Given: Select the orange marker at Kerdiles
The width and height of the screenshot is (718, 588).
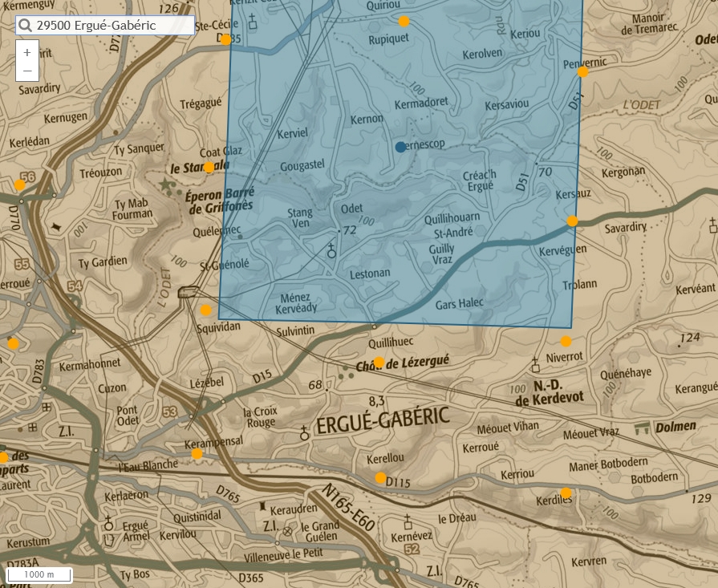Looking at the screenshot, I should coord(566,493).
